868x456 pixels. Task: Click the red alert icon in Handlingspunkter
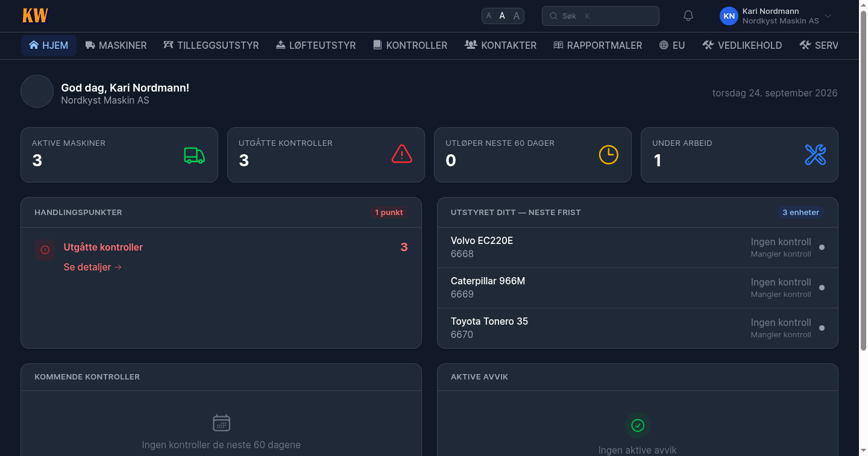pos(45,250)
